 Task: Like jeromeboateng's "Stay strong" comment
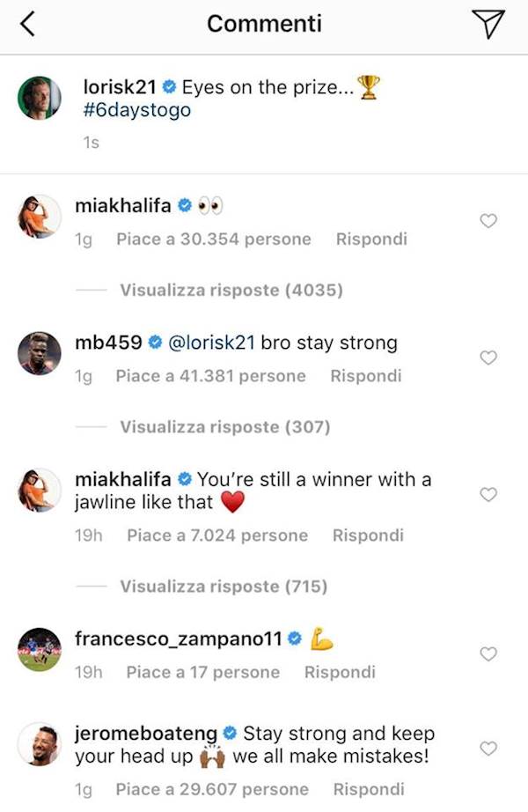(x=488, y=748)
